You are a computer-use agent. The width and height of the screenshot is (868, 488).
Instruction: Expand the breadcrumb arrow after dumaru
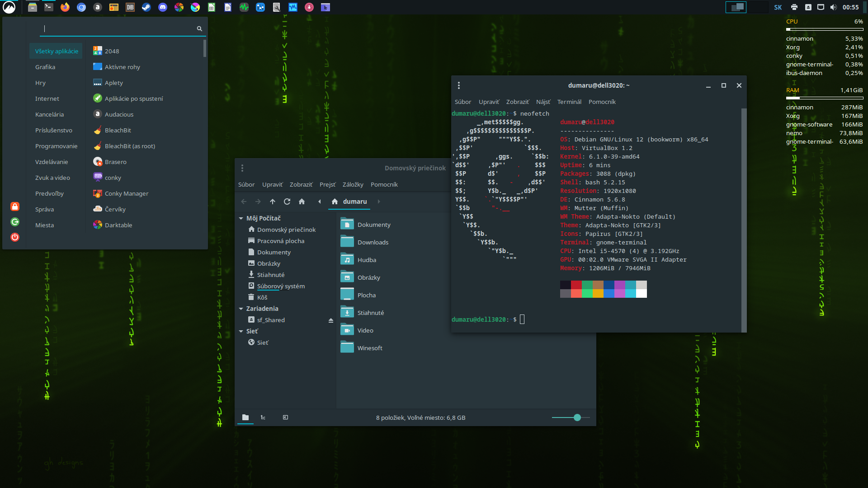379,202
